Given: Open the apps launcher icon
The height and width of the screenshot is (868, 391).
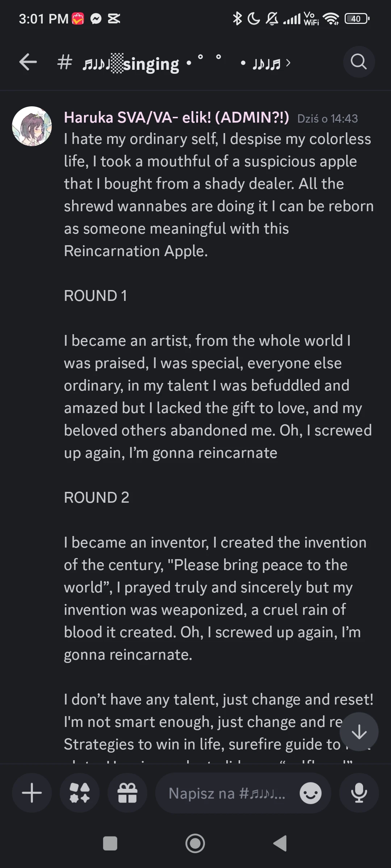Looking at the screenshot, I should 80,793.
